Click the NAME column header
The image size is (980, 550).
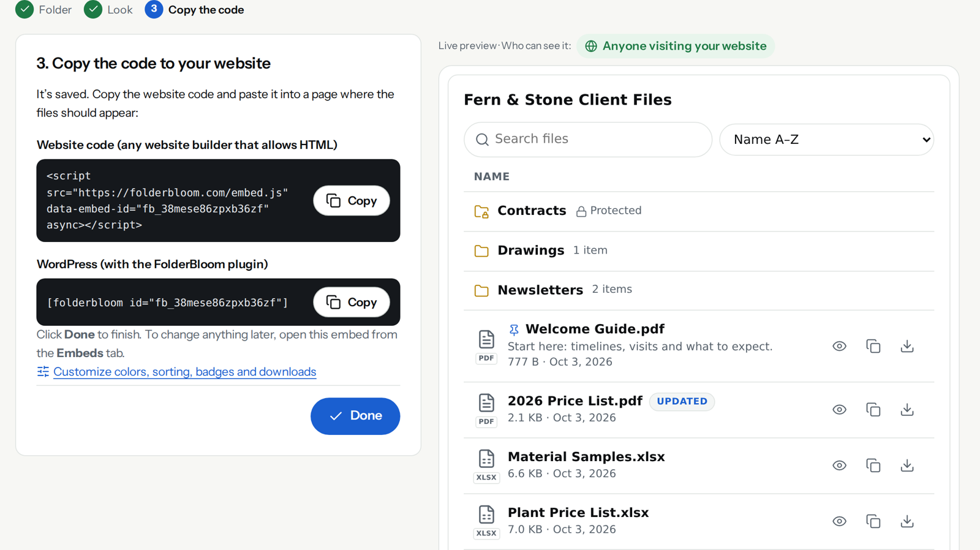coord(492,176)
